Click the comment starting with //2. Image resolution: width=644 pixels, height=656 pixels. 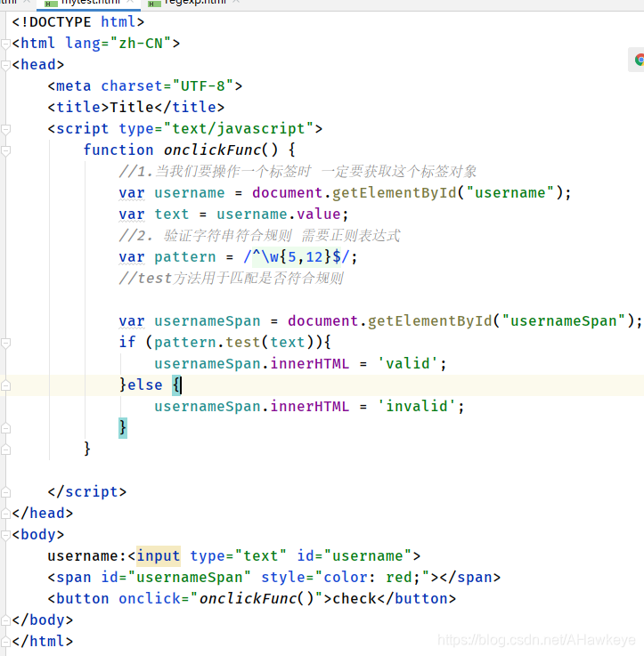click(x=259, y=236)
